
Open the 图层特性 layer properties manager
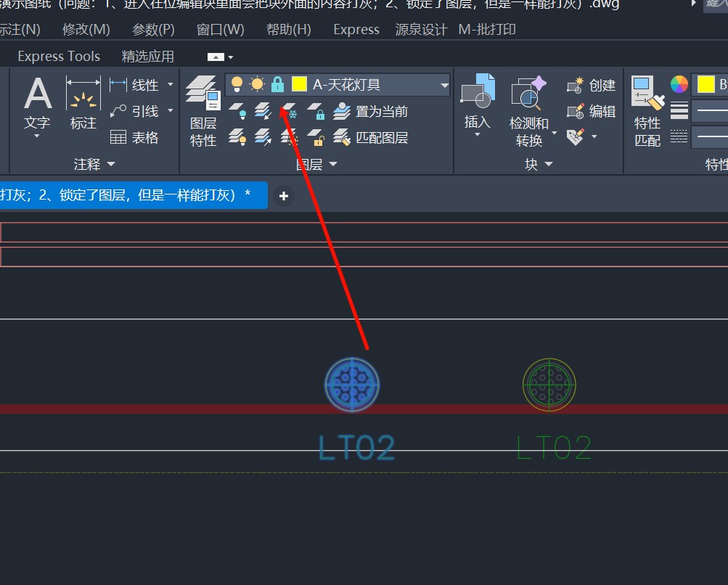(x=203, y=109)
